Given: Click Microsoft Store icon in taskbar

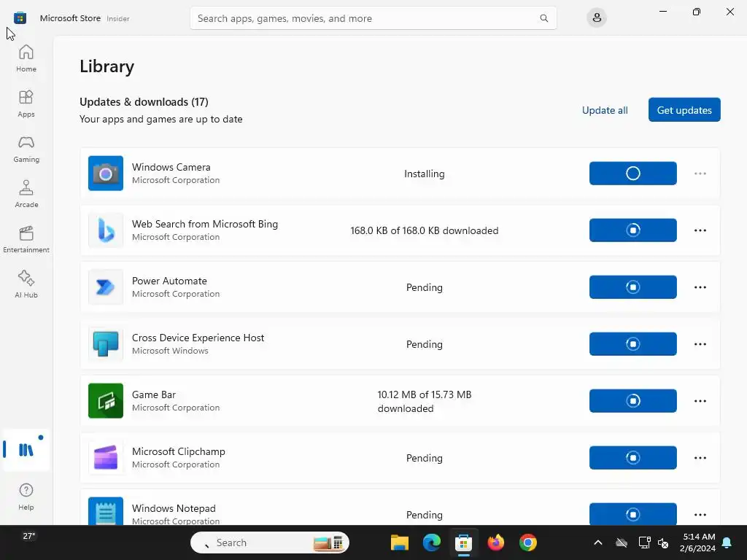Looking at the screenshot, I should [x=463, y=542].
